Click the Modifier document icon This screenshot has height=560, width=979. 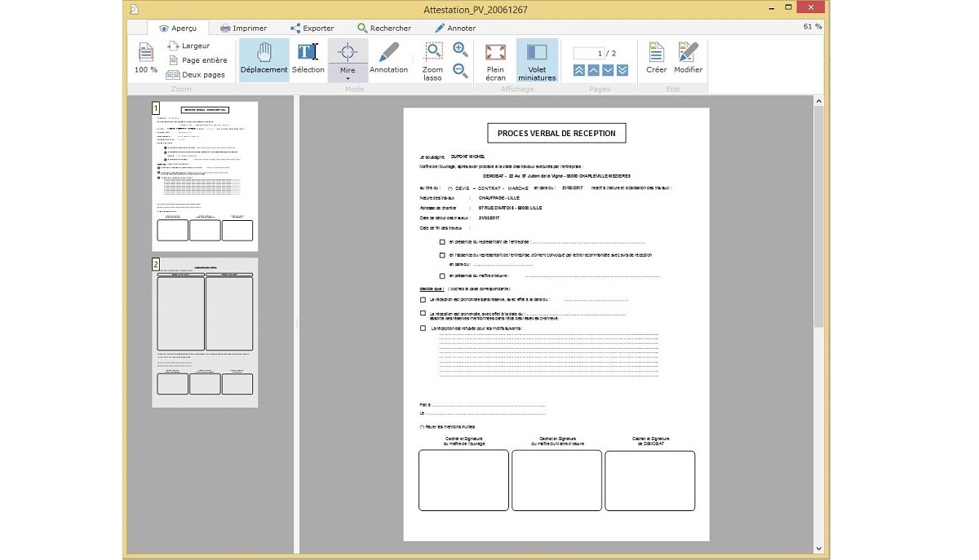689,58
